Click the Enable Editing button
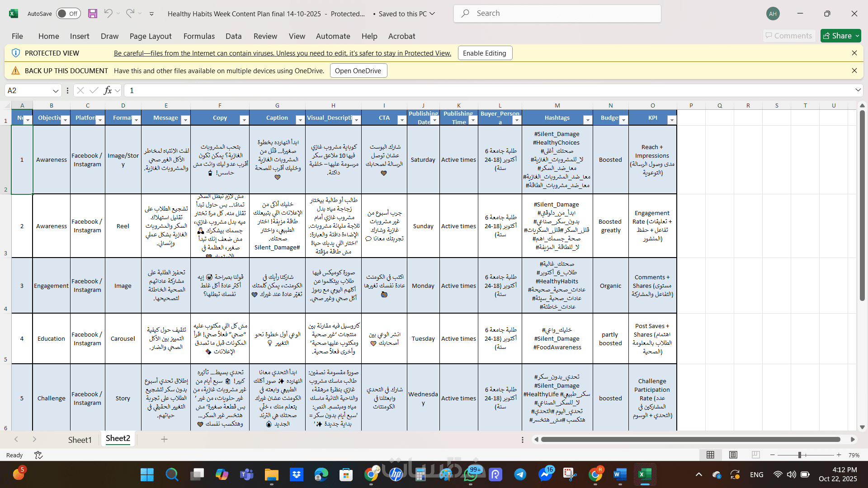 (485, 53)
